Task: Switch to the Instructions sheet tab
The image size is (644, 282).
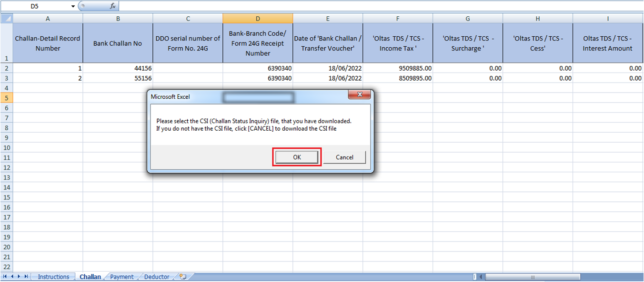Action: click(x=53, y=276)
